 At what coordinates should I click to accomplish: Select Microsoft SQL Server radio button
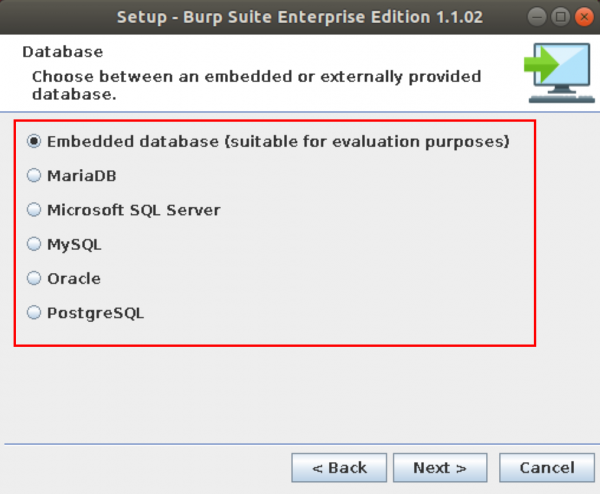tap(35, 210)
